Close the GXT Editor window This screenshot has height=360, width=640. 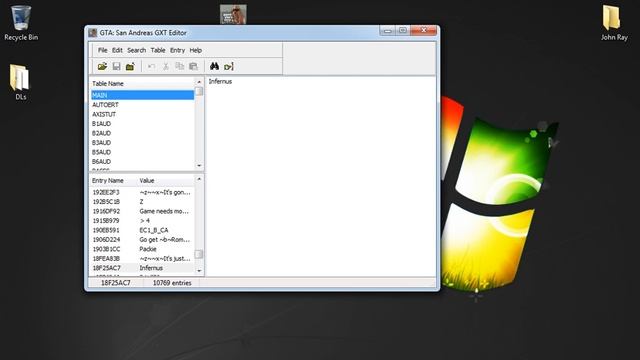pos(424,31)
